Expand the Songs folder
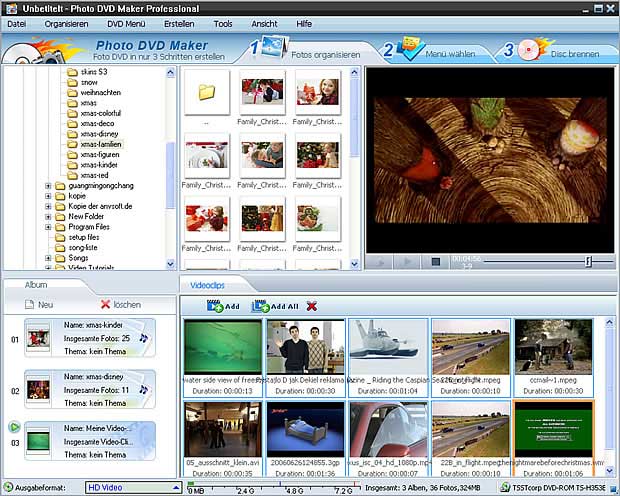 48,258
